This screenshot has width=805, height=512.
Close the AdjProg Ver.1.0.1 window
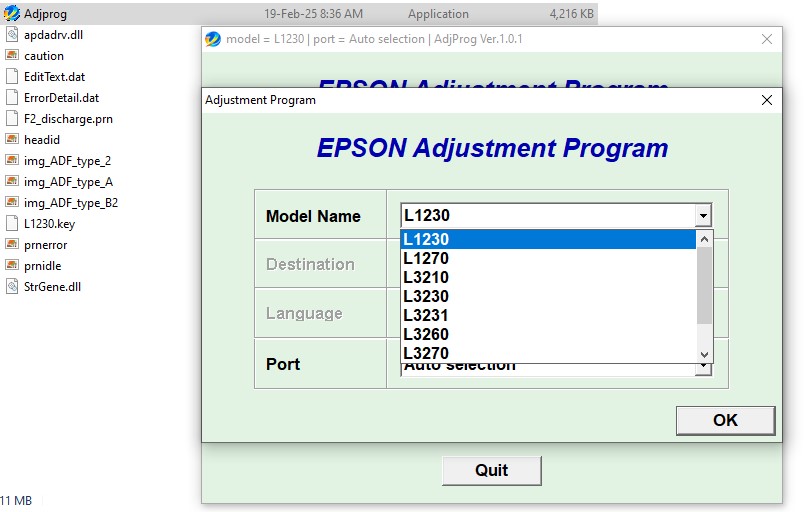point(766,39)
